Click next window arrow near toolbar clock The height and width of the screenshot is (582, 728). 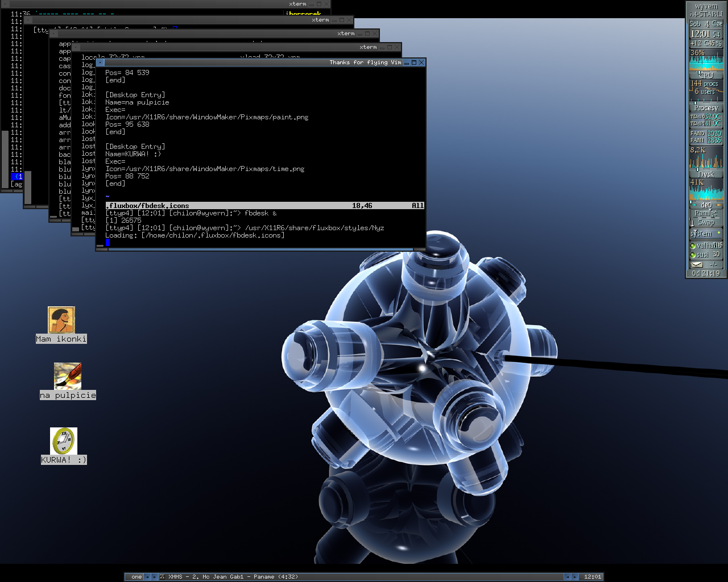(x=574, y=577)
